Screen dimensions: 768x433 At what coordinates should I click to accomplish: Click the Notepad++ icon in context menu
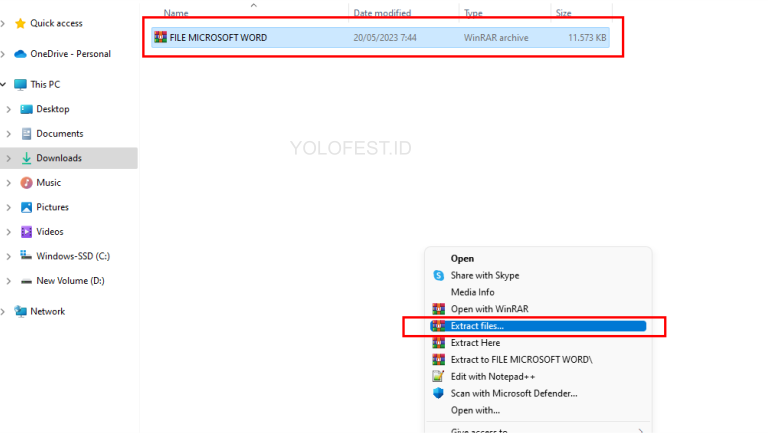438,376
